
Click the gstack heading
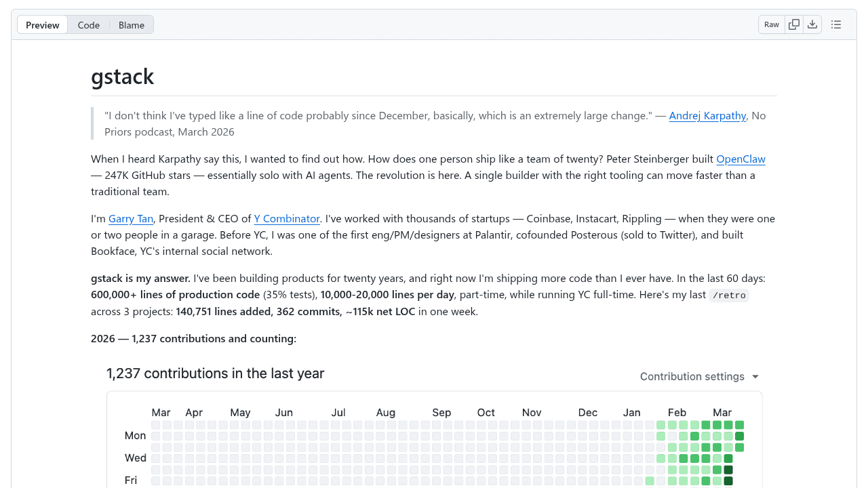point(123,77)
